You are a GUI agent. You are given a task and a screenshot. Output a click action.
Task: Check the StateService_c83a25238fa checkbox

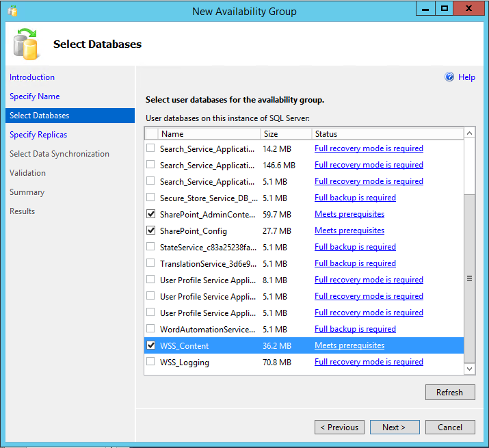[x=150, y=247]
